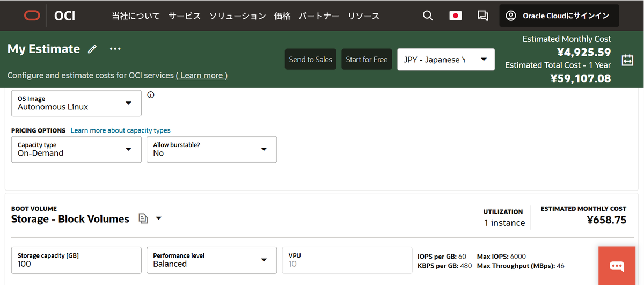Click the disabled VPU field

pos(347,260)
